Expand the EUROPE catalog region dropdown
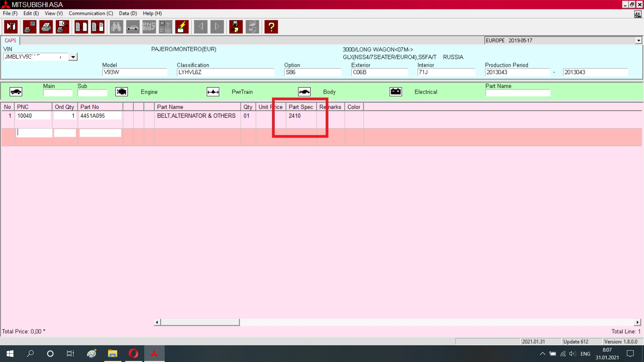644x362 pixels. 638,41
